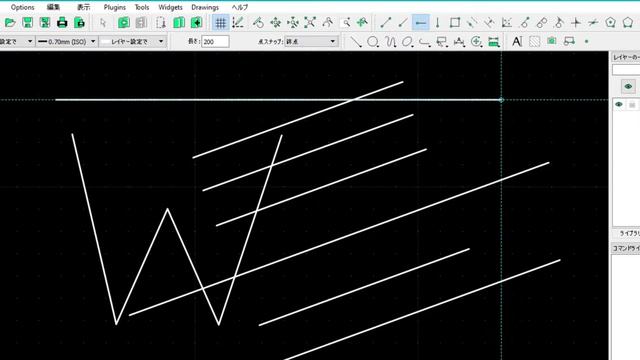Select the Hatch tool
Image resolution: width=640 pixels, height=360 pixels.
tap(534, 42)
